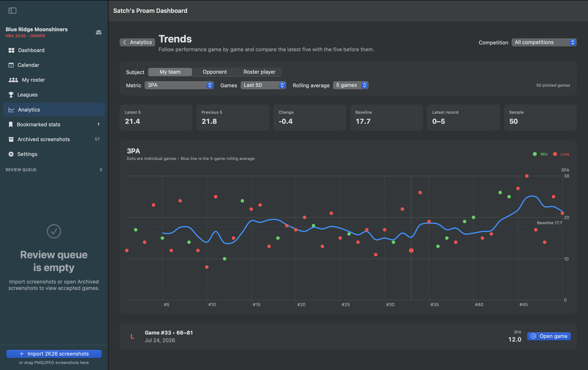Click the Analytics chart icon
The width and height of the screenshot is (588, 370).
pos(11,110)
